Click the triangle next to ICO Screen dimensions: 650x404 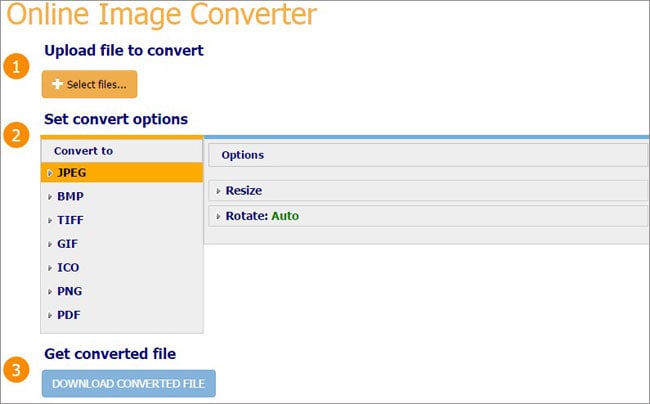pos(50,268)
